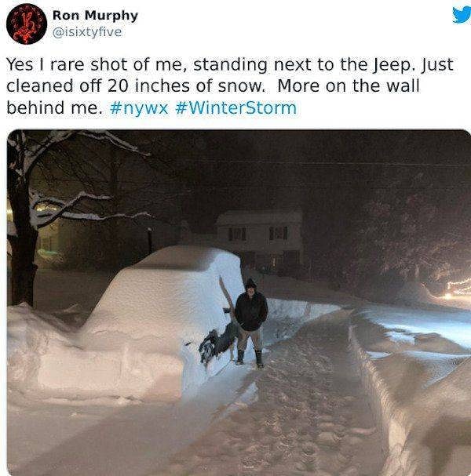Click the tweet text about the Jeep

tap(229, 86)
